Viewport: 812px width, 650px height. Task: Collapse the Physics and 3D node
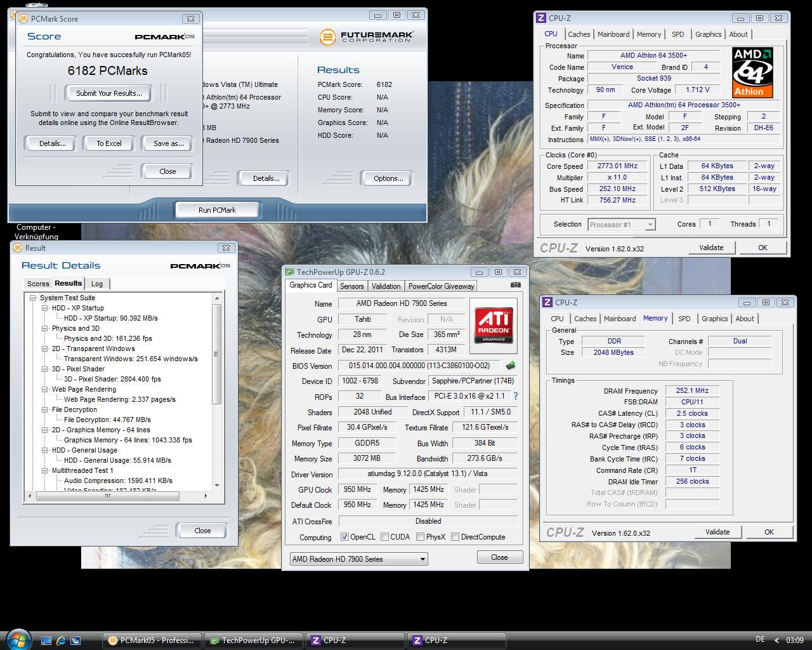45,328
